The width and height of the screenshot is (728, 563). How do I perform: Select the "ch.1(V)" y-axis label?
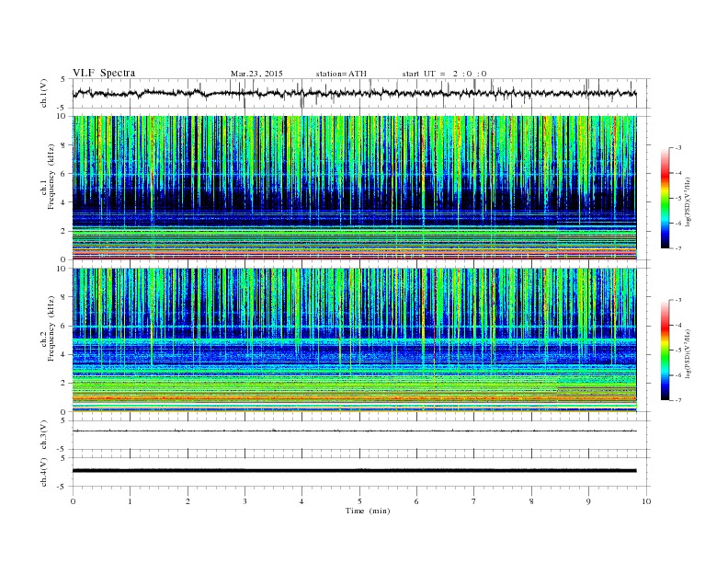coord(44,93)
